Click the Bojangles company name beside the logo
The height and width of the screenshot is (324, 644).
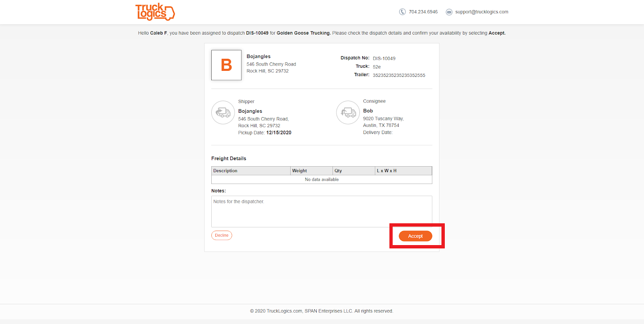point(258,56)
